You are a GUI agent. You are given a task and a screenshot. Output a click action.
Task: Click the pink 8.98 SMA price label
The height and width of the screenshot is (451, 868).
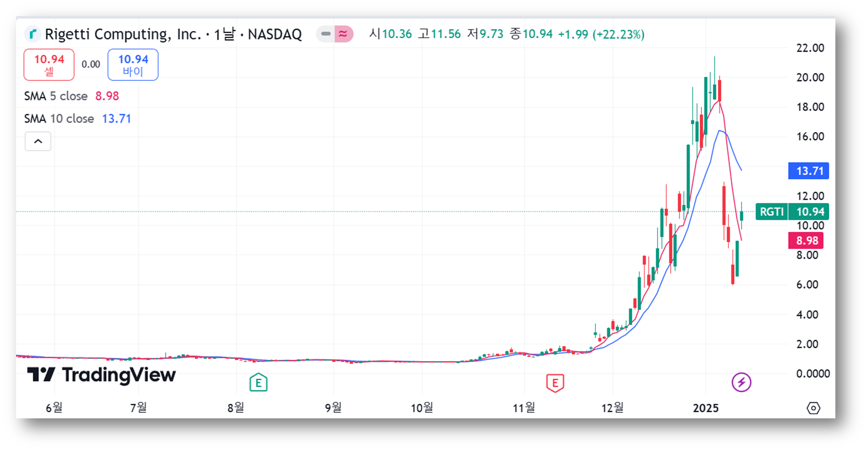pyautogui.click(x=806, y=241)
